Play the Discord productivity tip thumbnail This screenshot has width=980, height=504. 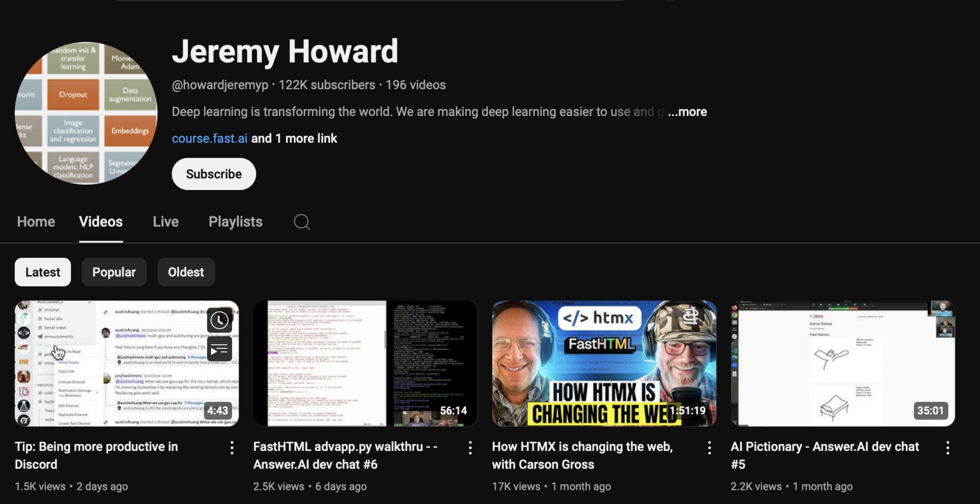(127, 363)
